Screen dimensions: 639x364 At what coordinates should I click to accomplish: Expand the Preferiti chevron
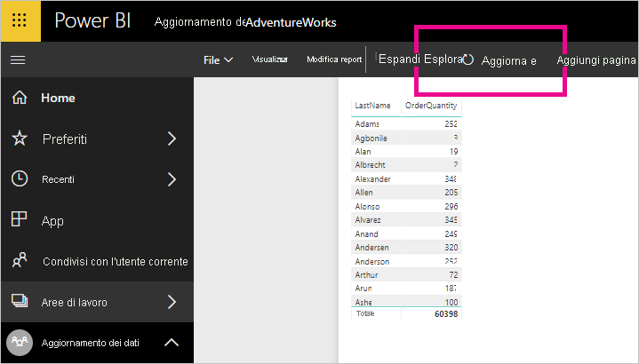tap(172, 138)
